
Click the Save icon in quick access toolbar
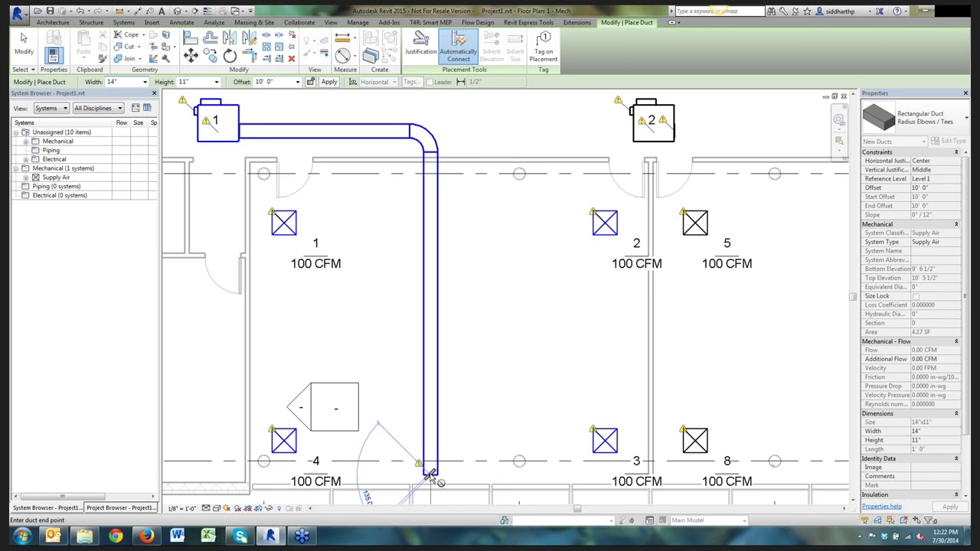click(x=50, y=11)
